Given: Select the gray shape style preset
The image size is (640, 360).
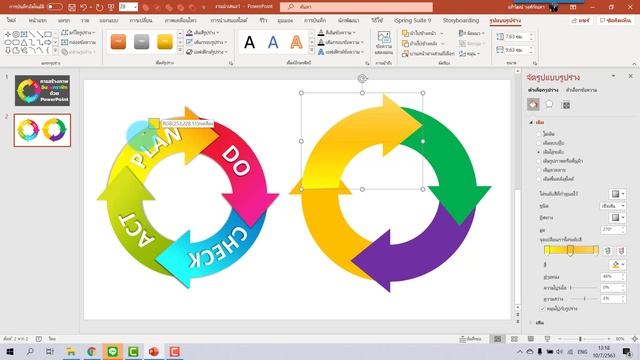Looking at the screenshot, I should click(x=142, y=42).
